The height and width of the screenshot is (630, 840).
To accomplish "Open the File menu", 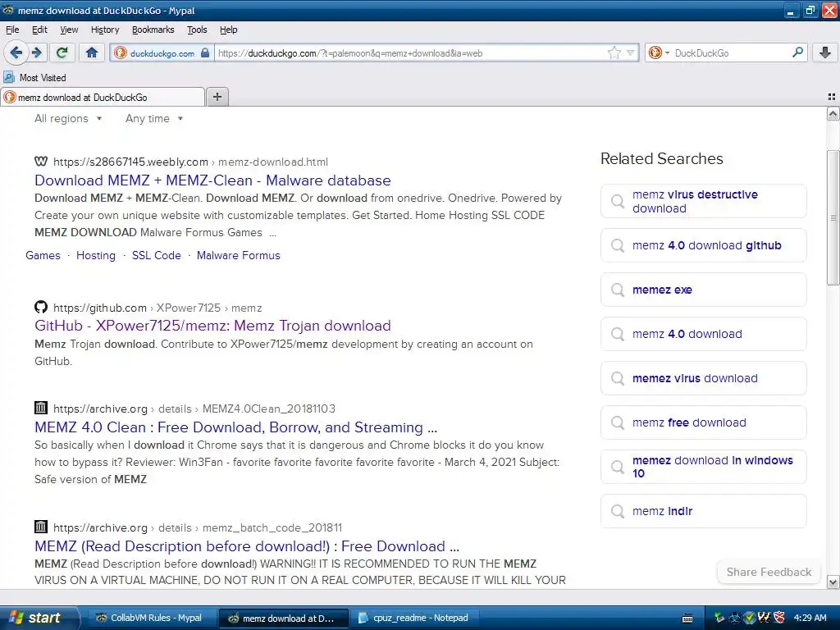I will [x=12, y=30].
